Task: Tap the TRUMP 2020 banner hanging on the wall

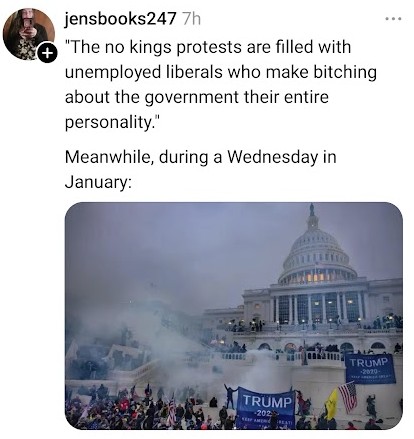Action: [370, 369]
